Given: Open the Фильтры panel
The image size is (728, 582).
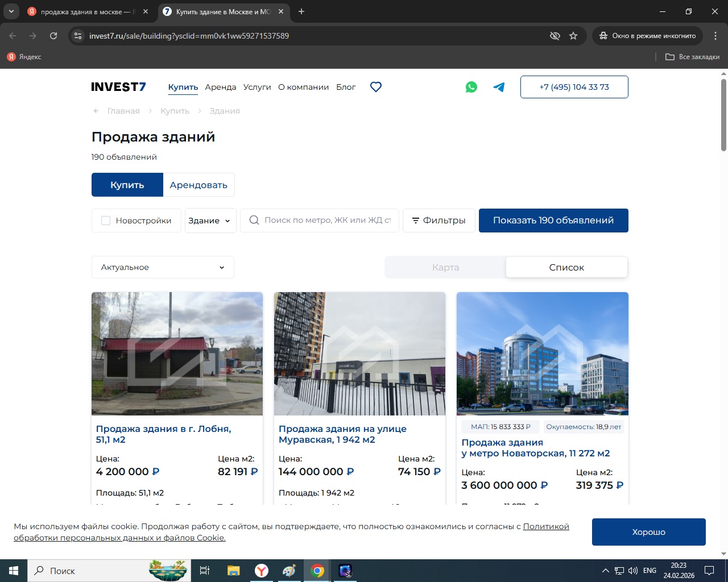Looking at the screenshot, I should (x=439, y=221).
